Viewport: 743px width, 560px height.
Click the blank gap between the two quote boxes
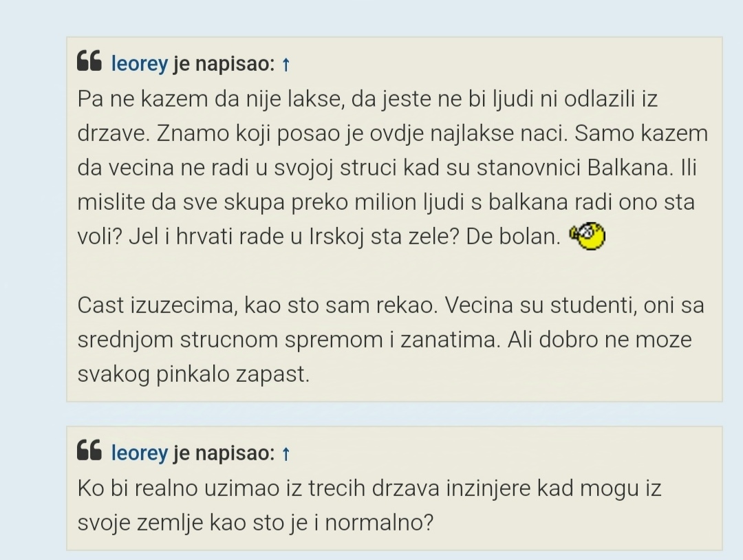coord(394,414)
